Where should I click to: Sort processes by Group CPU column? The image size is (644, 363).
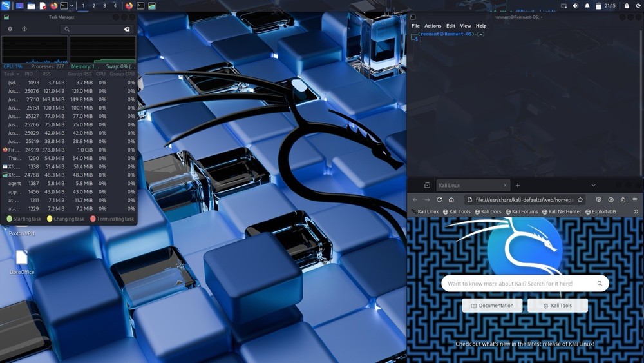point(122,74)
